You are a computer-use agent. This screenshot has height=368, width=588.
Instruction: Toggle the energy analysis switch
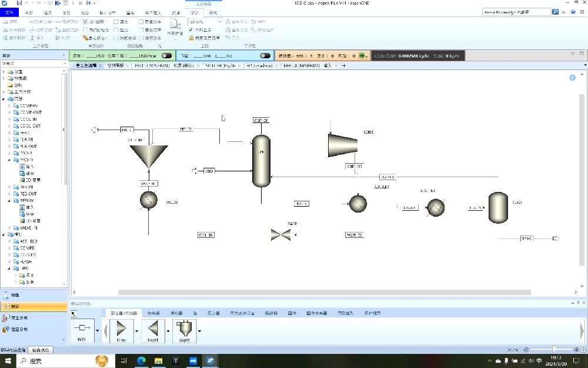[266, 56]
